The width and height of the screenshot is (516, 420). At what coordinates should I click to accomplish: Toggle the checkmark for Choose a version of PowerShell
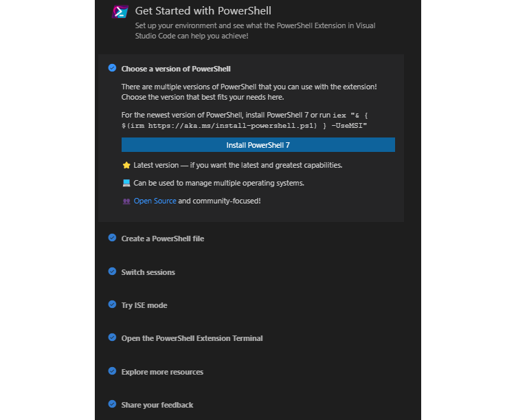tap(112, 68)
